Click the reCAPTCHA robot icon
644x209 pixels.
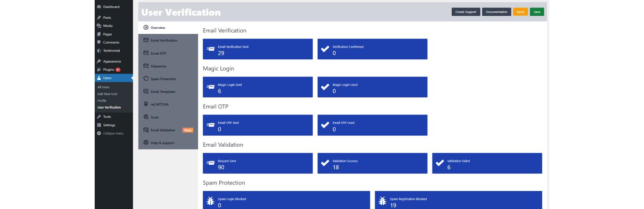pyautogui.click(x=146, y=104)
